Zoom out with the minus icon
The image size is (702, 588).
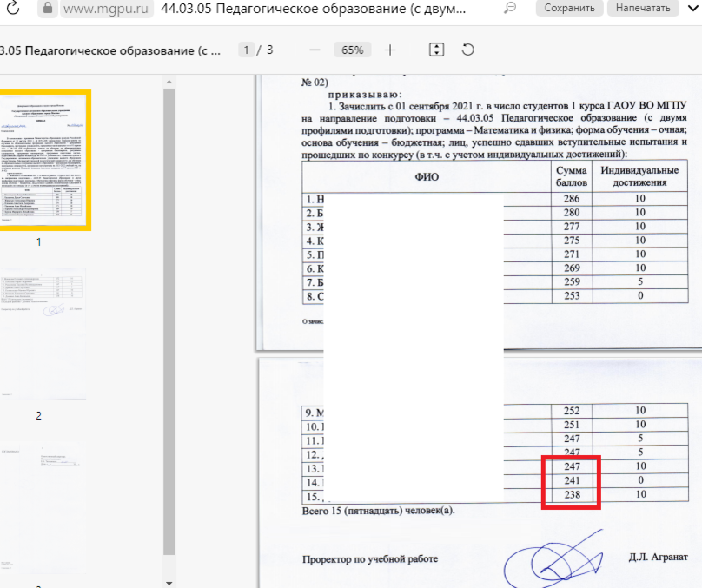(x=315, y=50)
